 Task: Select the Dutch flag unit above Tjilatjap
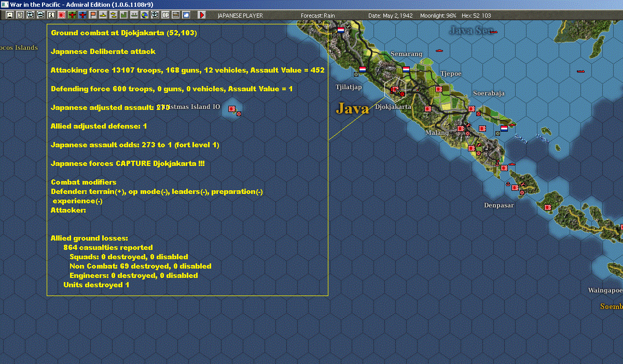pos(363,68)
